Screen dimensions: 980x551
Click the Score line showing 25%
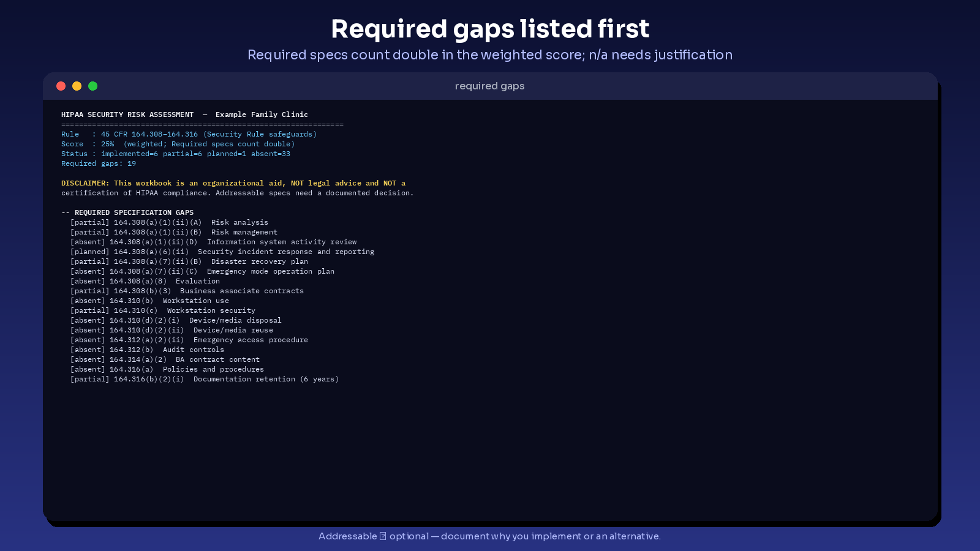[178, 144]
